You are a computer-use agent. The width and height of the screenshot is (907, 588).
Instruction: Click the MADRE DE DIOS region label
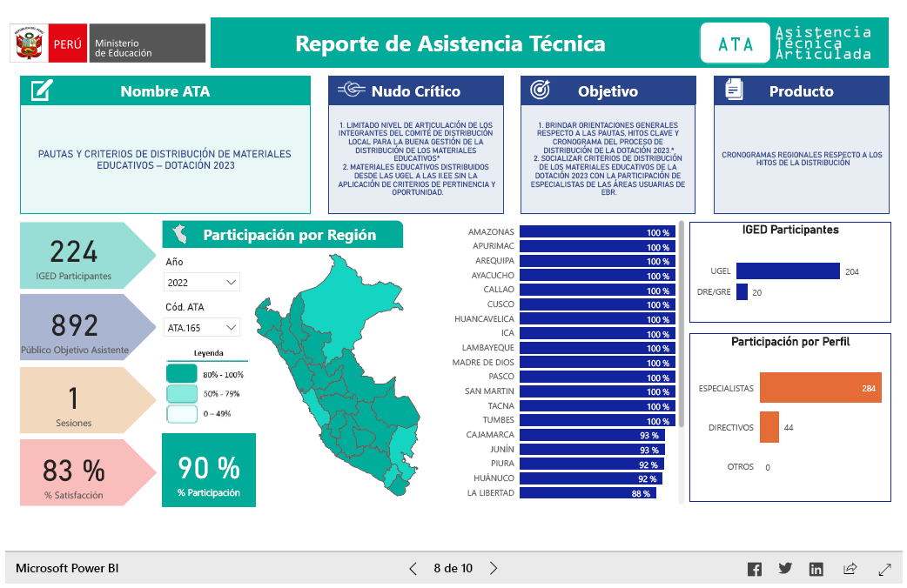pyautogui.click(x=483, y=363)
